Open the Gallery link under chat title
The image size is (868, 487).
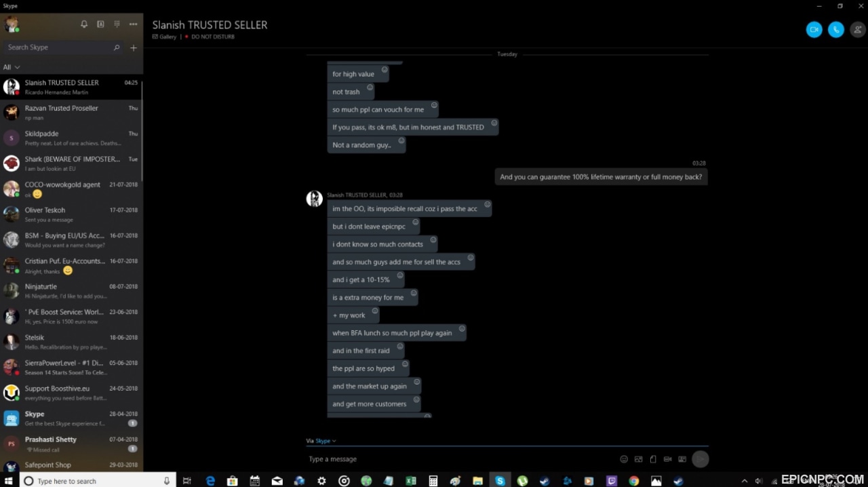(164, 37)
